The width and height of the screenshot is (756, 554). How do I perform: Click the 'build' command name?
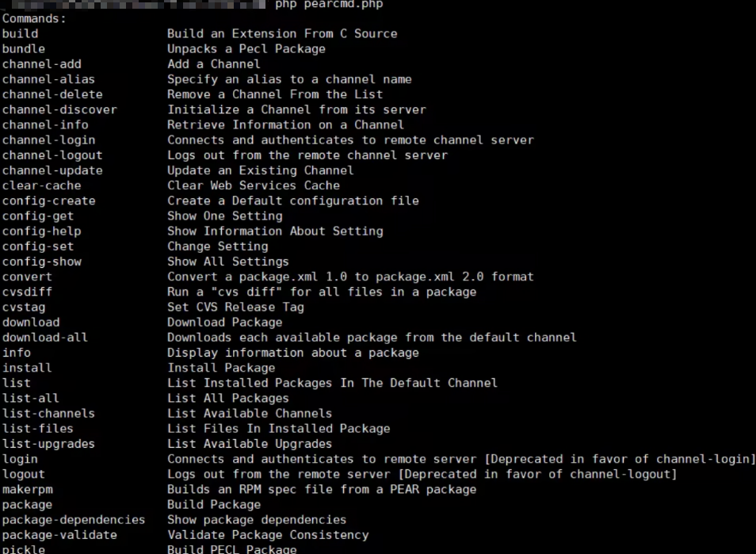click(21, 34)
